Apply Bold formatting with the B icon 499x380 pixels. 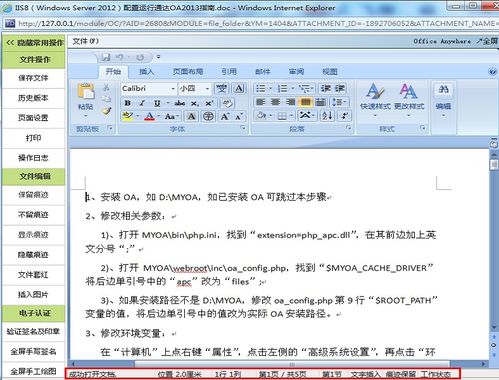pyautogui.click(x=127, y=103)
